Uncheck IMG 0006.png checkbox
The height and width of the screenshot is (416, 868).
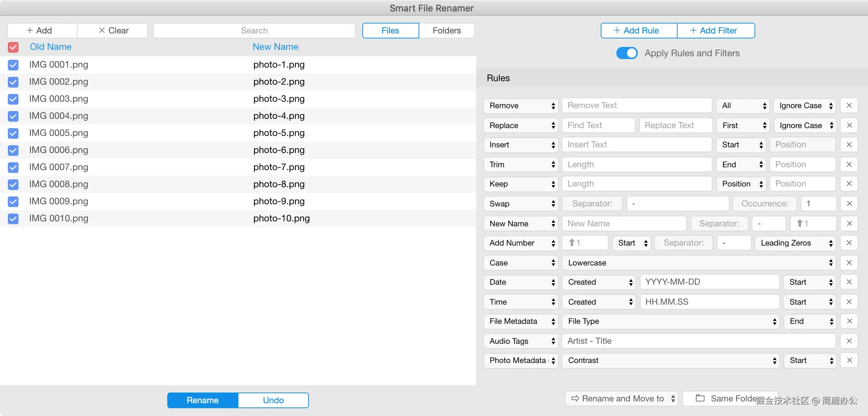(x=13, y=150)
